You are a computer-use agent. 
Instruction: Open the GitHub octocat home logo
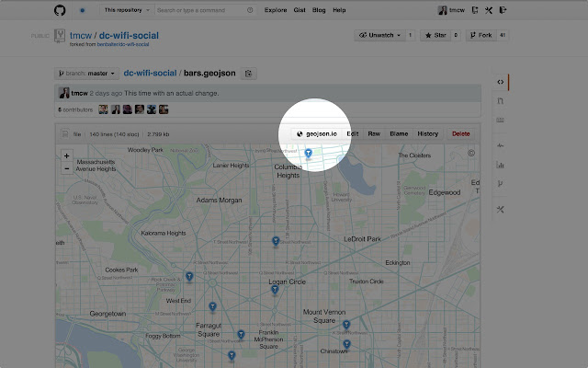click(x=60, y=10)
